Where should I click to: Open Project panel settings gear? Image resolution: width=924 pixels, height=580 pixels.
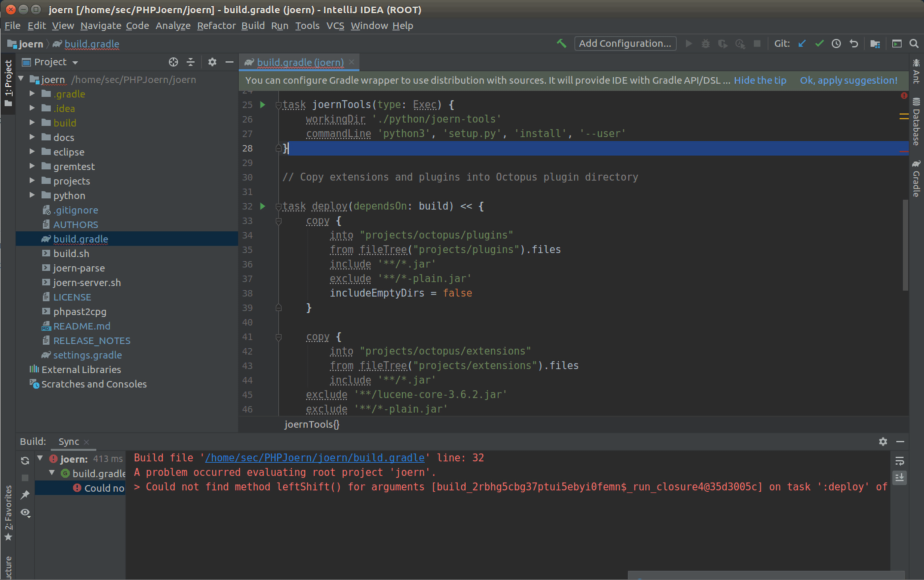(212, 62)
